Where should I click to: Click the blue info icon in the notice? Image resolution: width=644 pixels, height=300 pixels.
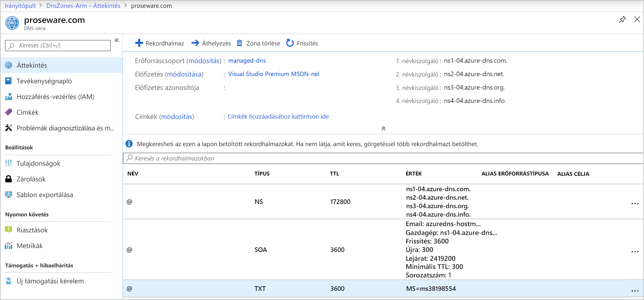129,144
